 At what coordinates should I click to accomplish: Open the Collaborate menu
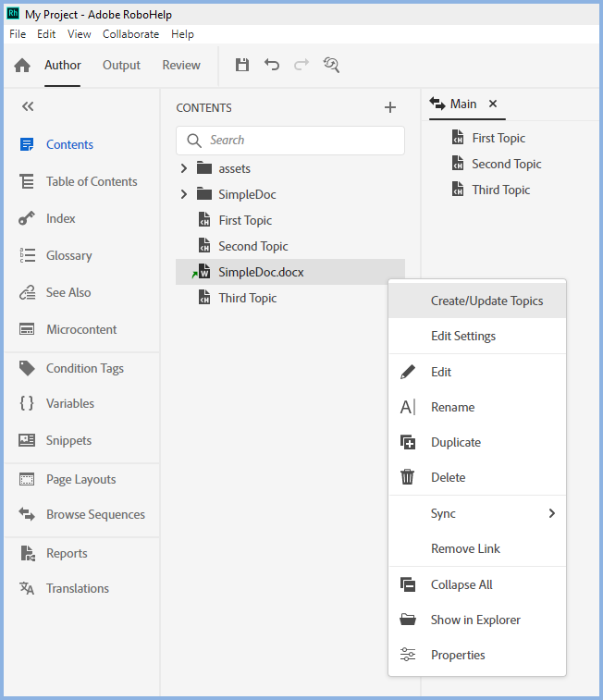(130, 34)
